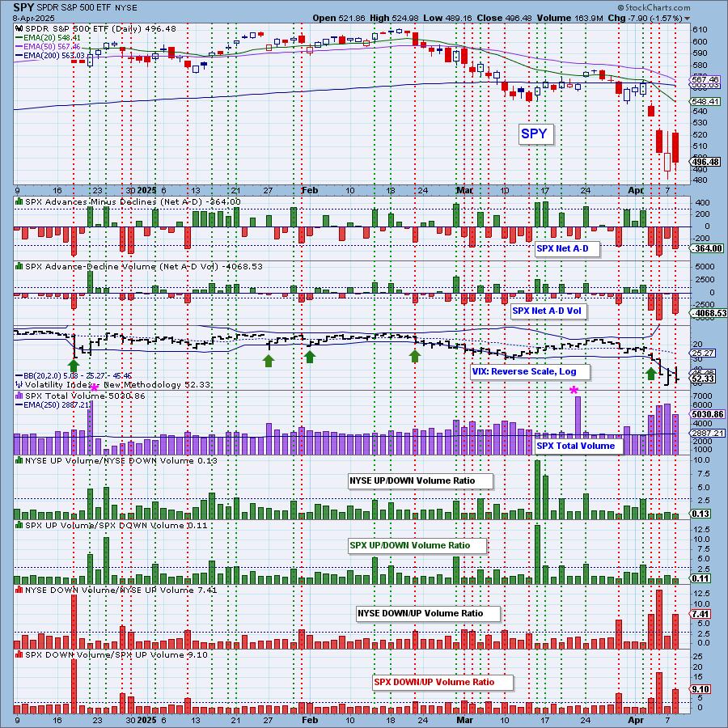Click the 2887.21 EMA(250) volume value tag
Screen dimensions: 728x728
coord(708,434)
